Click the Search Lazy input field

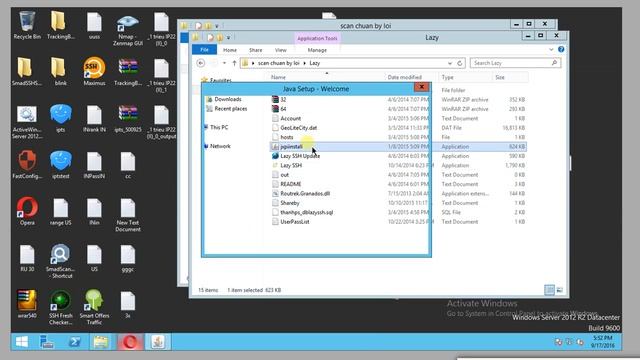516,63
